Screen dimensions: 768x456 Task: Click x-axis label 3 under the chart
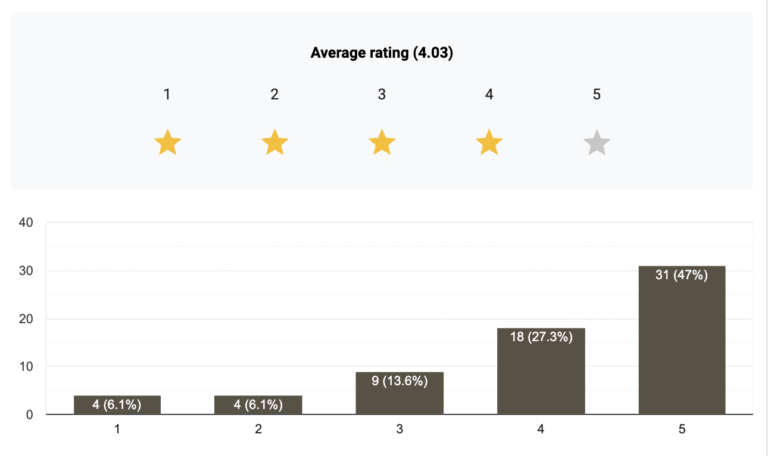400,429
